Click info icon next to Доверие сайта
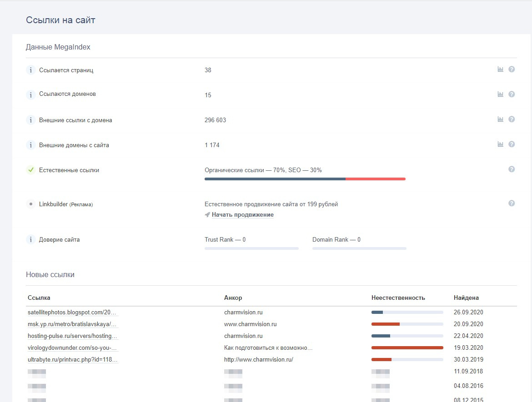The image size is (532, 402). 30,239
